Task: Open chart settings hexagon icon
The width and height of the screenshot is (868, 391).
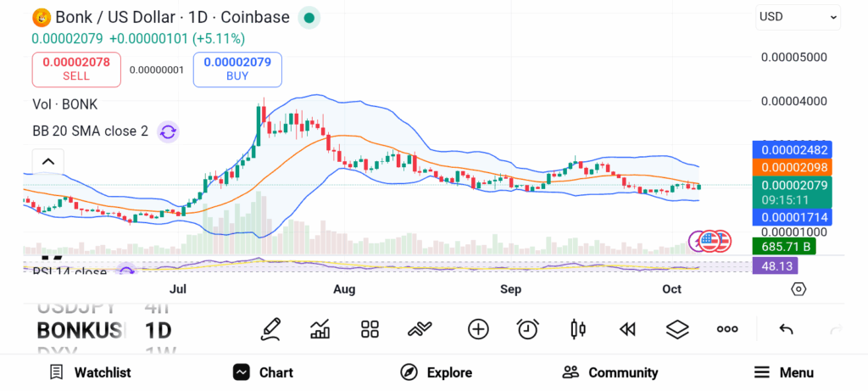Action: pos(798,289)
